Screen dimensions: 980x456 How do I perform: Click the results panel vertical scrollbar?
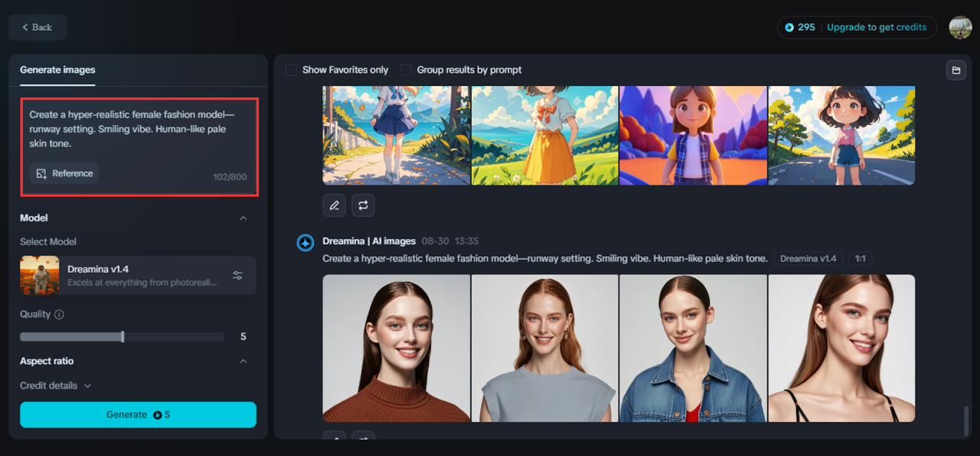coord(966,420)
